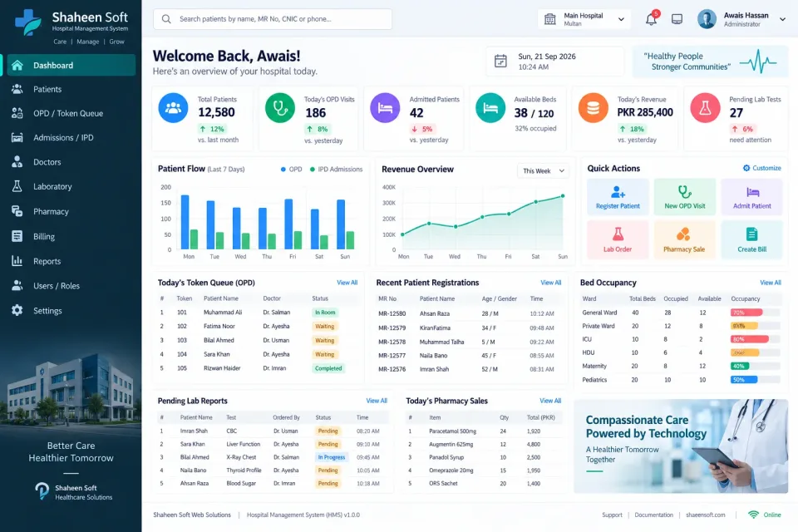Screen dimensions: 798x532
Task: Click the Compassionate Care banner
Action: [x=681, y=446]
